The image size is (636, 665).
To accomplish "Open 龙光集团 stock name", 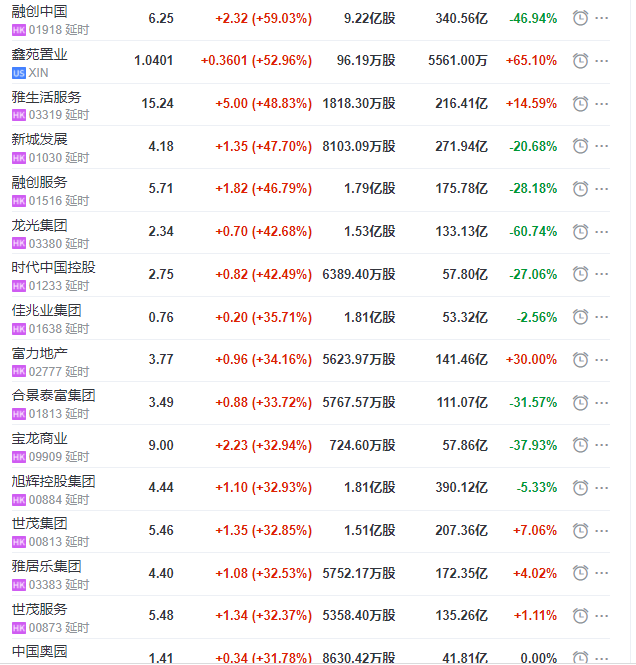I will 39,225.
